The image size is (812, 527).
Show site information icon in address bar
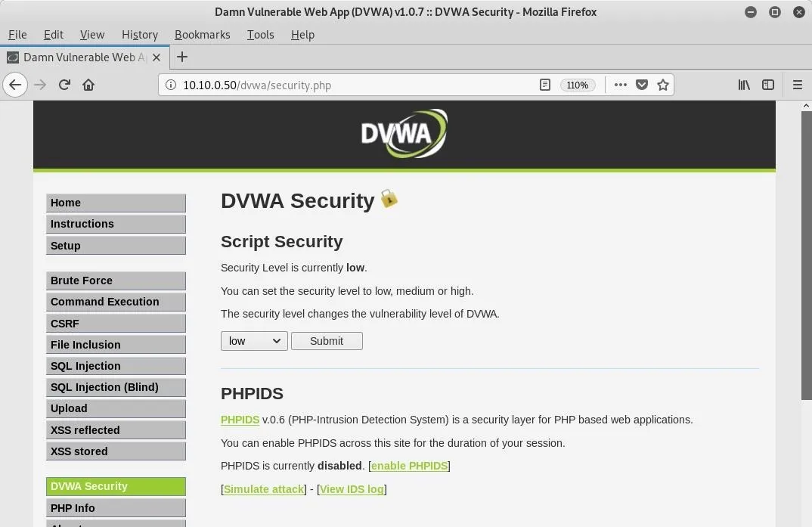tap(170, 85)
